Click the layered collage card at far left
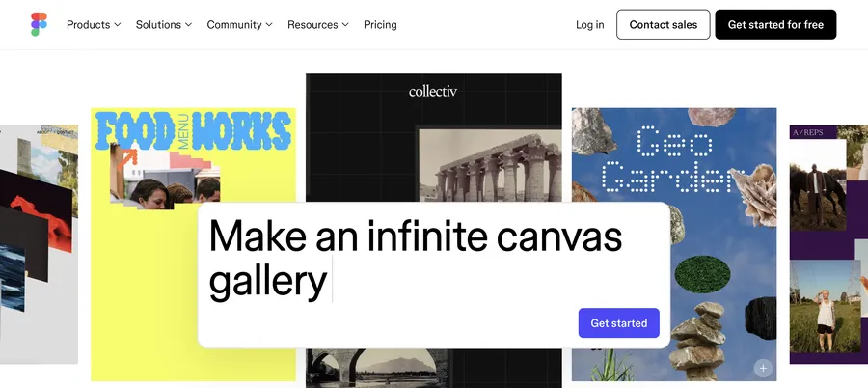 (39, 241)
